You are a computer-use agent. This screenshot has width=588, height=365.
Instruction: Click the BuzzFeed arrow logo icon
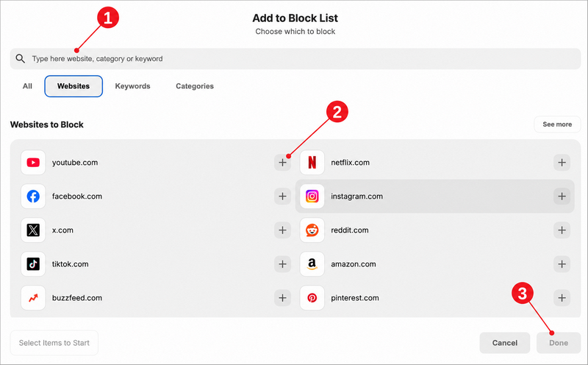point(33,298)
